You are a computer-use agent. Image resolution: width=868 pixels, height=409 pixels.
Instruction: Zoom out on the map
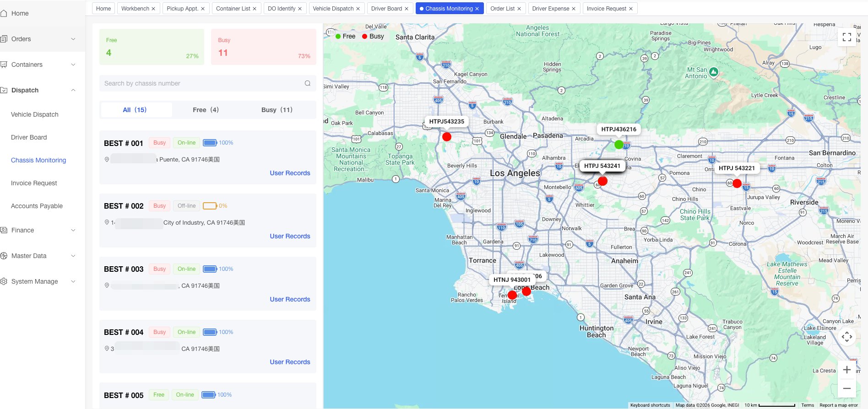point(847,388)
